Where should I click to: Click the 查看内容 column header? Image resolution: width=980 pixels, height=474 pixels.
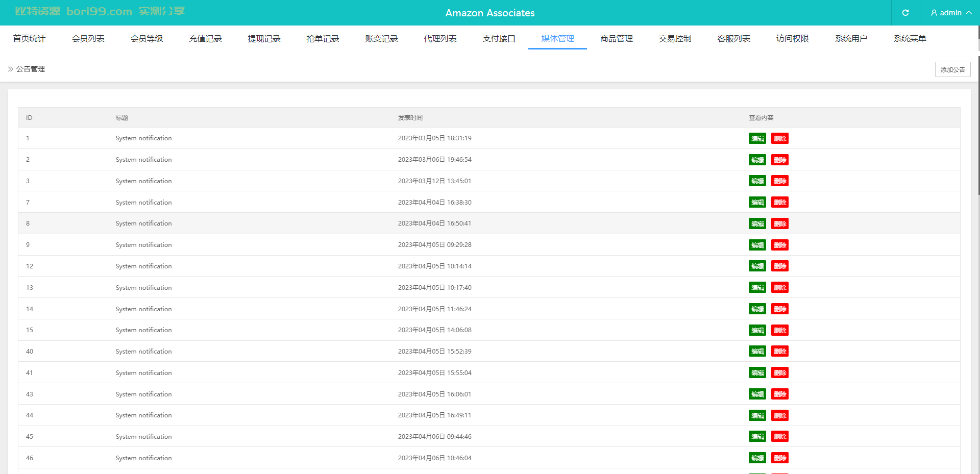pos(761,117)
